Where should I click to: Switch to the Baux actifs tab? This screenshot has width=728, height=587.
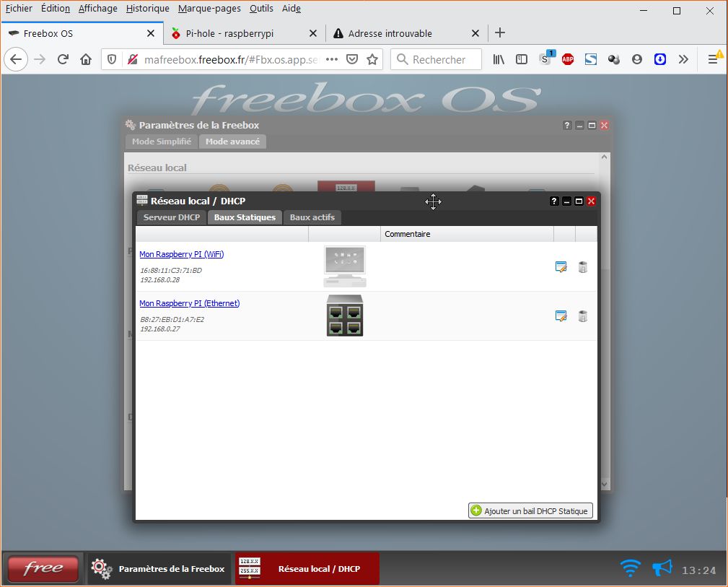[x=312, y=217]
